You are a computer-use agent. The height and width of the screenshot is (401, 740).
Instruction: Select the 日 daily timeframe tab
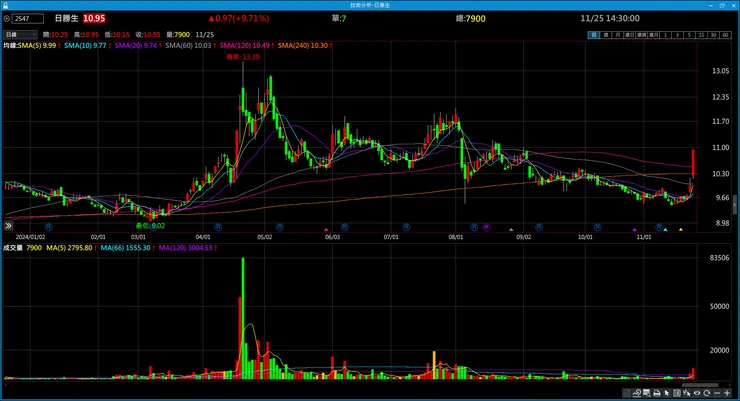coord(594,35)
